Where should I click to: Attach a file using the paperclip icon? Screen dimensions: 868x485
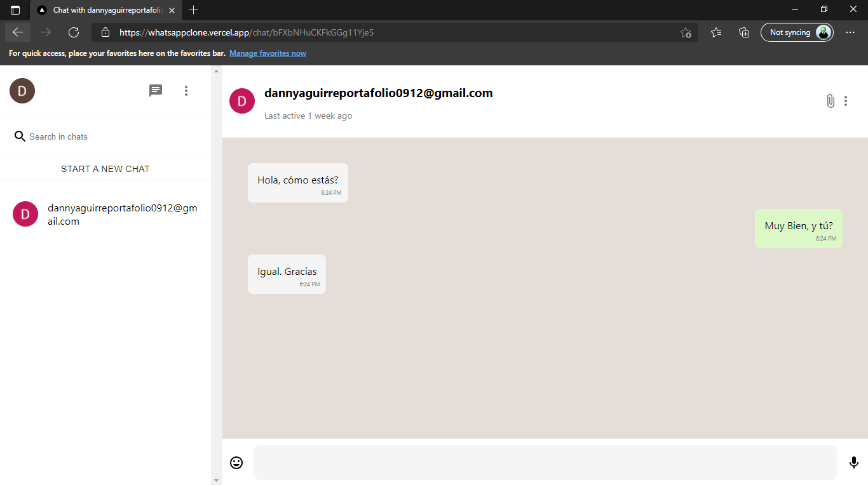pos(830,101)
